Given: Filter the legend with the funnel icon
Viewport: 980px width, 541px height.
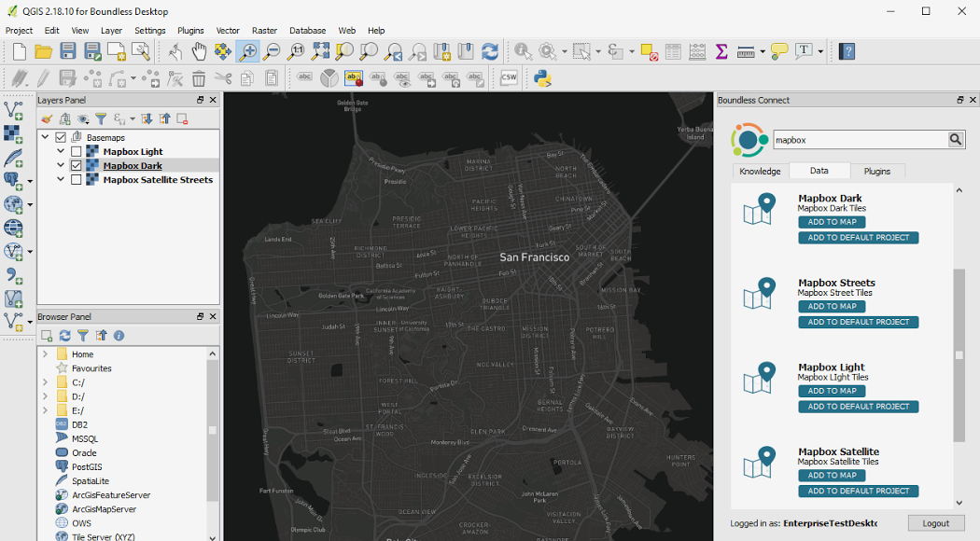Looking at the screenshot, I should (x=101, y=118).
